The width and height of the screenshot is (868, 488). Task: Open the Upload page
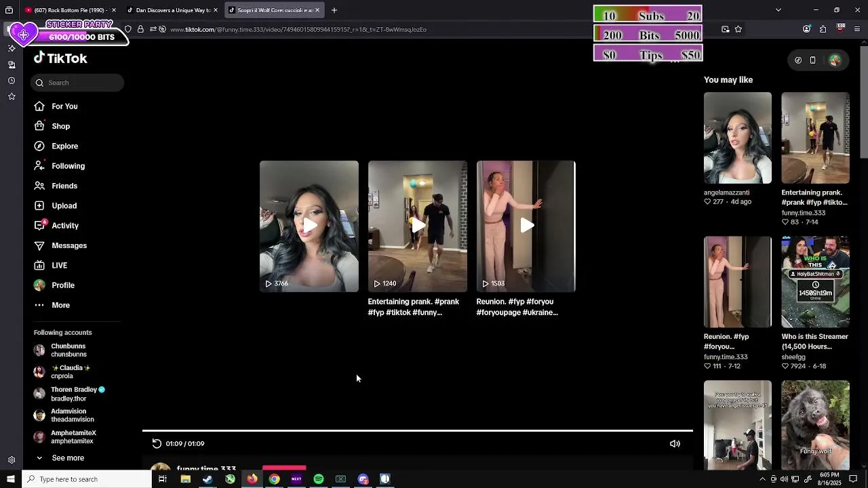coord(55,205)
